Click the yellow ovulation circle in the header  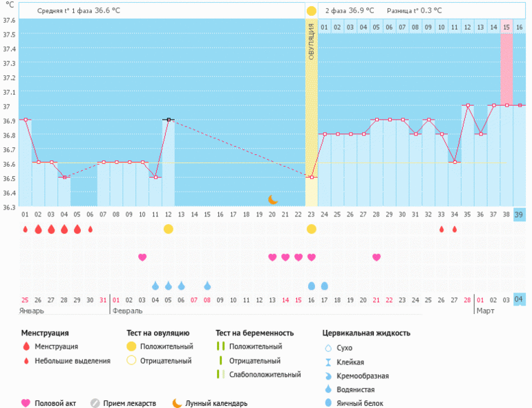point(311,11)
